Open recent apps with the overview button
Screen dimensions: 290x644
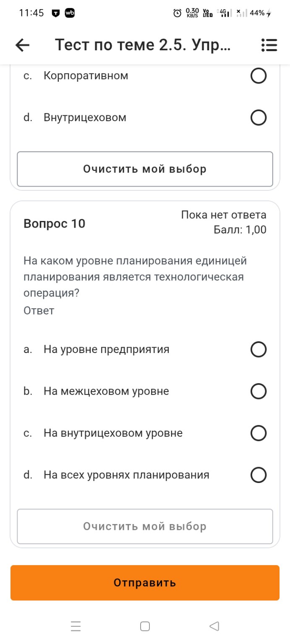[75, 626]
